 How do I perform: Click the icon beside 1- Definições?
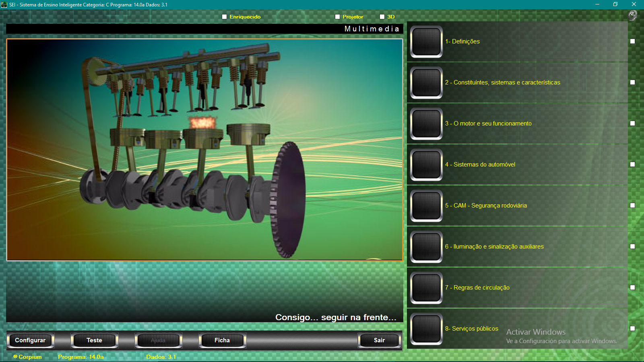pos(426,42)
